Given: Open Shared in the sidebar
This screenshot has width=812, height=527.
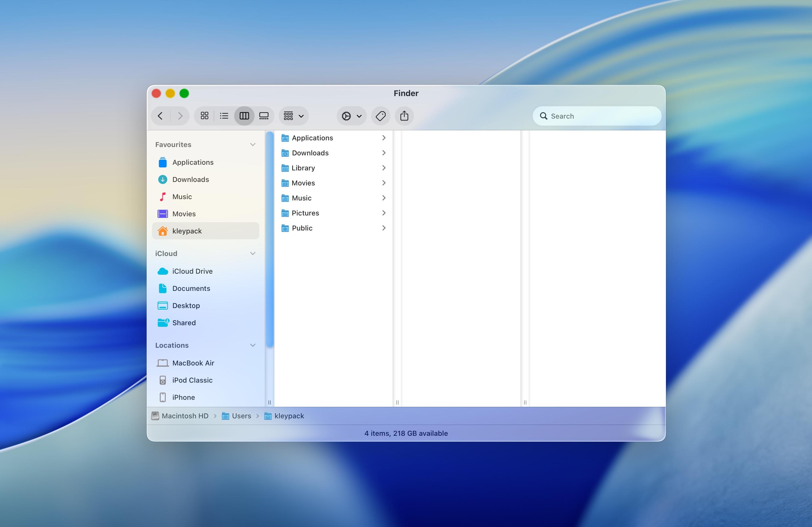Looking at the screenshot, I should point(206,323).
